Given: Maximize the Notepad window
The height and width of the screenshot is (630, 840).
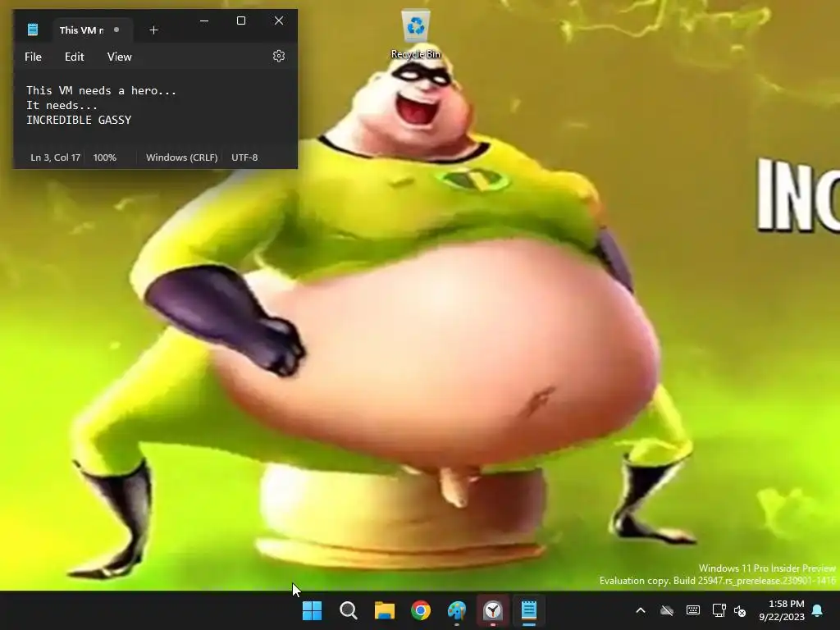Looking at the screenshot, I should click(241, 21).
